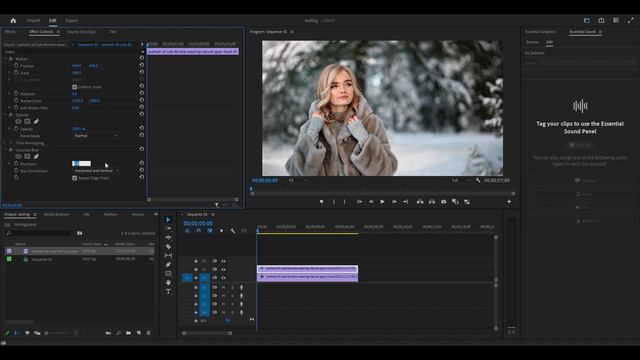This screenshot has width=640, height=360.
Task: Go to the Home screen icon
Action: tap(13, 20)
